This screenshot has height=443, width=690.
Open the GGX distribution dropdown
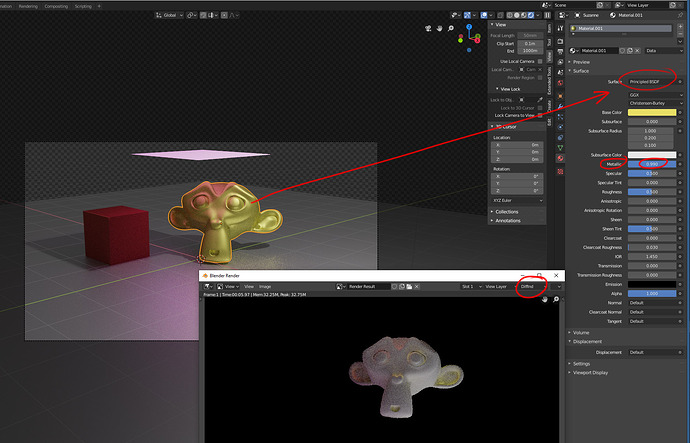coord(656,95)
